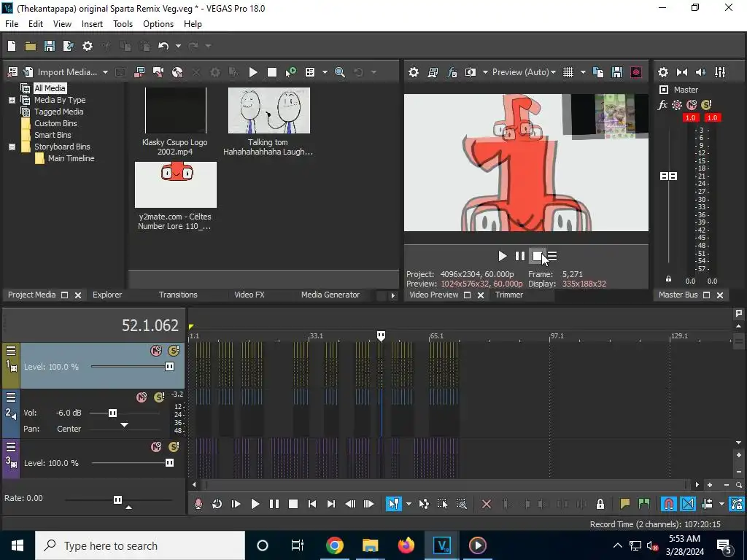The height and width of the screenshot is (560, 747).
Task: Toggle Master Bus solo icon
Action: point(706,105)
